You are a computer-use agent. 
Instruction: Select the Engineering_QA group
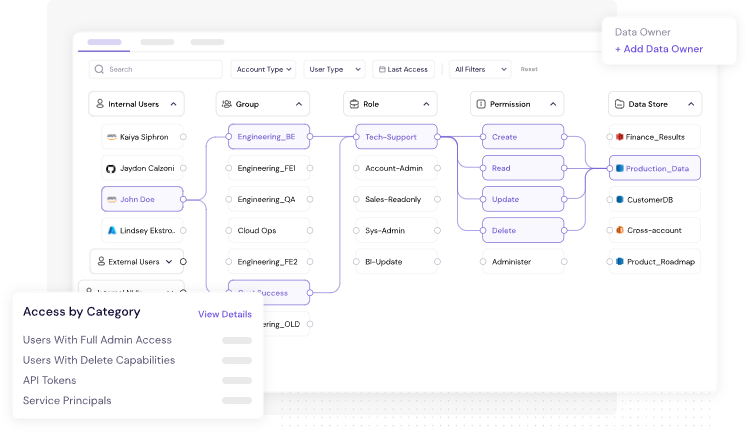pos(269,199)
